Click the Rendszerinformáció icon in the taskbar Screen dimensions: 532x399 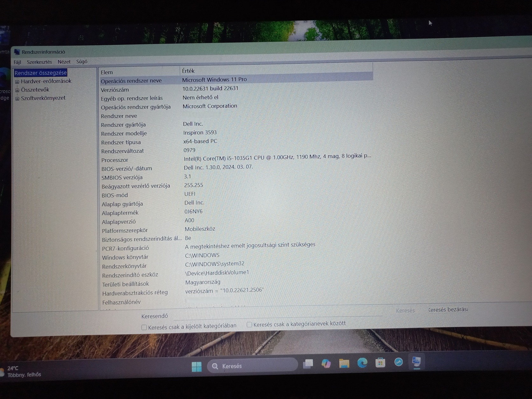tap(416, 361)
